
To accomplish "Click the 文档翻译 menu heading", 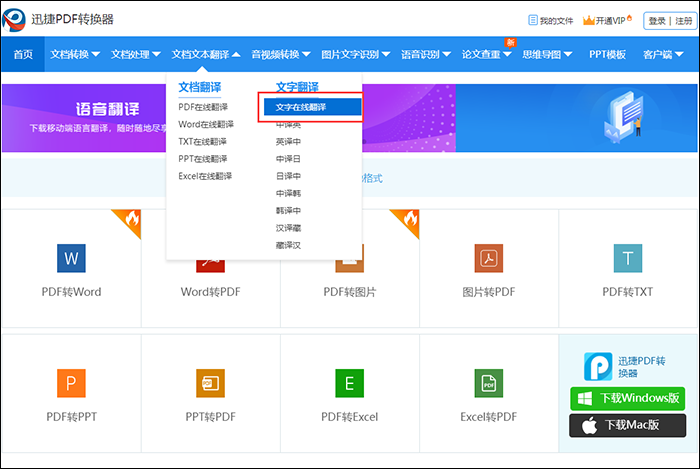I will (x=200, y=87).
